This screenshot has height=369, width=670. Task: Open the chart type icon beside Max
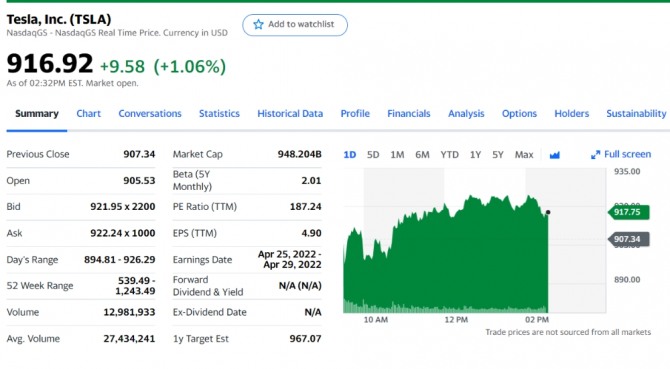tap(554, 155)
